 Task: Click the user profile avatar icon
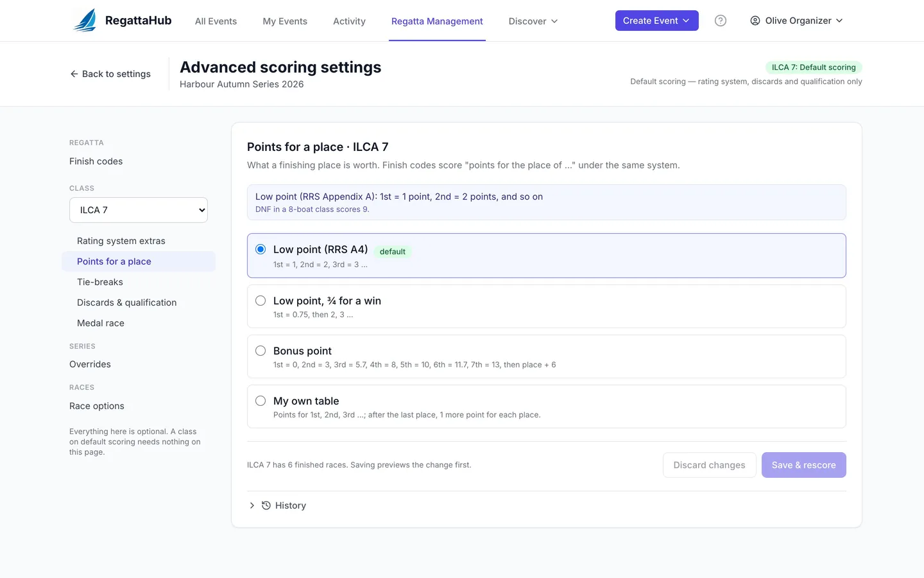pos(755,21)
